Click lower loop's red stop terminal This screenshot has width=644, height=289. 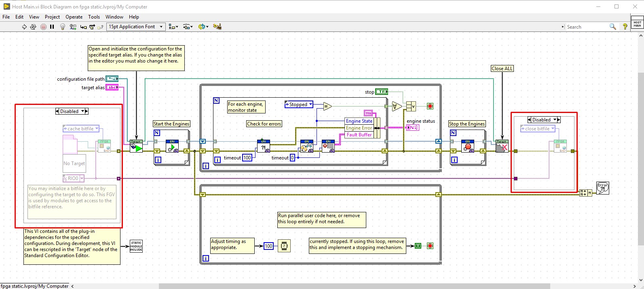click(x=430, y=246)
